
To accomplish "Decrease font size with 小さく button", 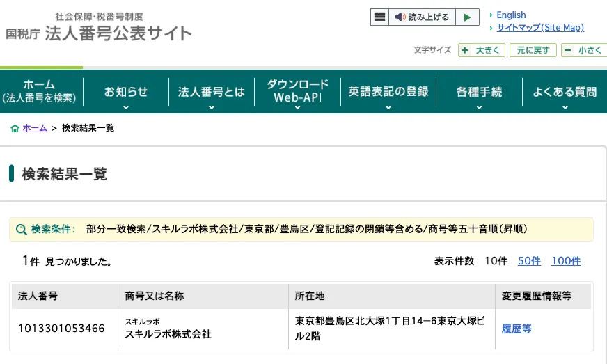I will (x=584, y=50).
